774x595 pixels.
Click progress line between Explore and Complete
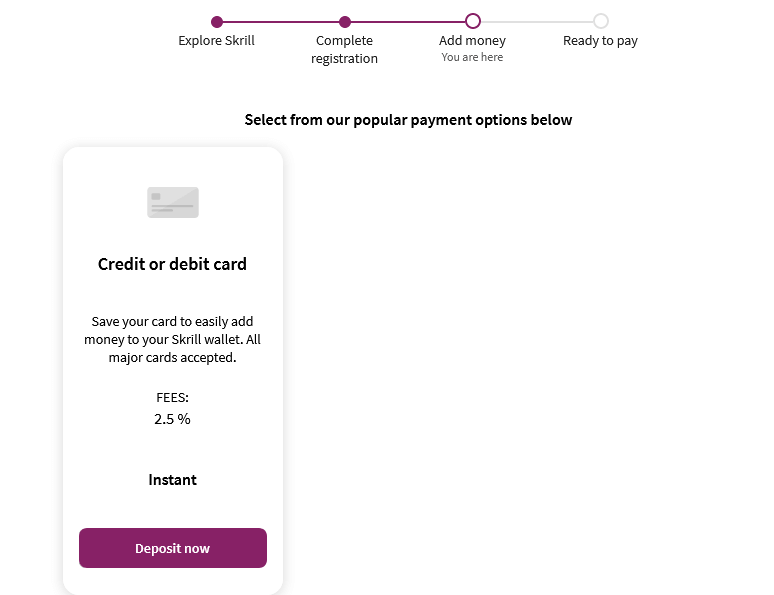[281, 22]
